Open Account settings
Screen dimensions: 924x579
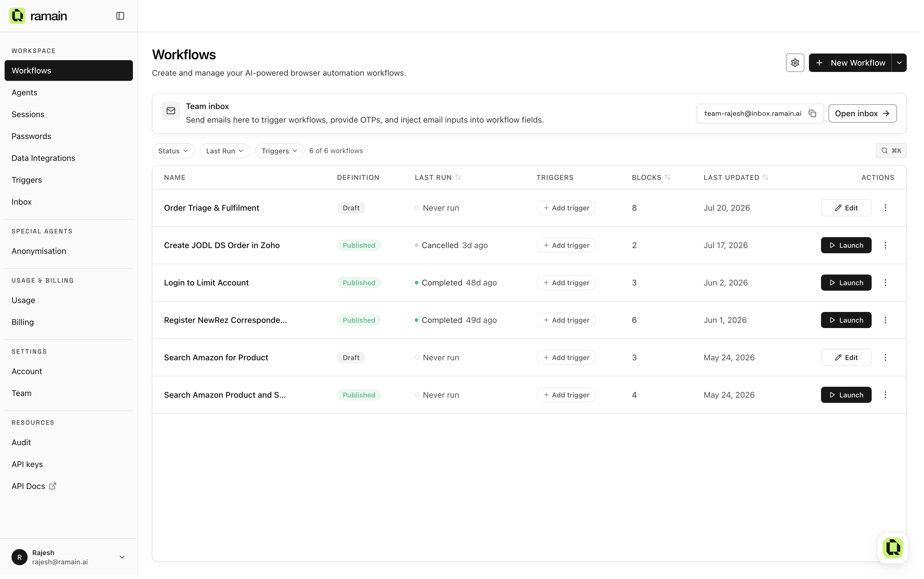(69, 372)
